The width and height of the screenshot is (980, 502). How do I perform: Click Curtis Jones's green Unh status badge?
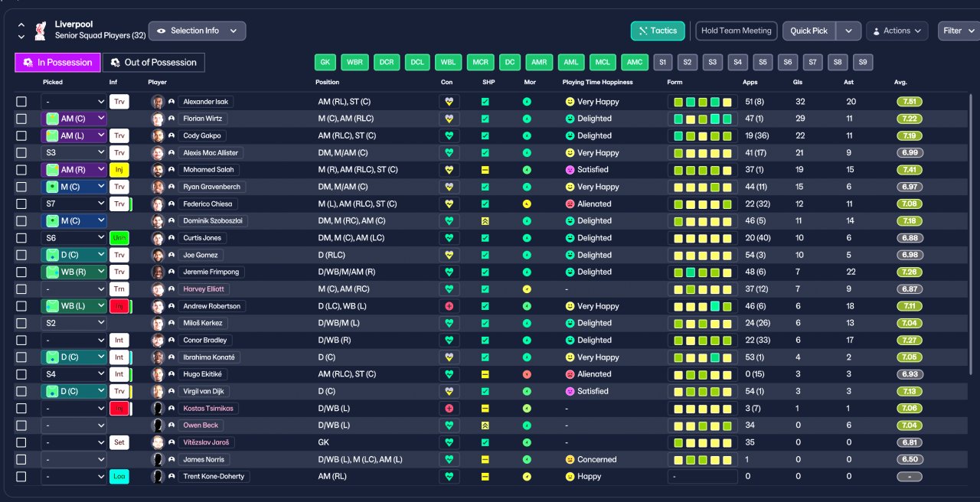pyautogui.click(x=119, y=238)
